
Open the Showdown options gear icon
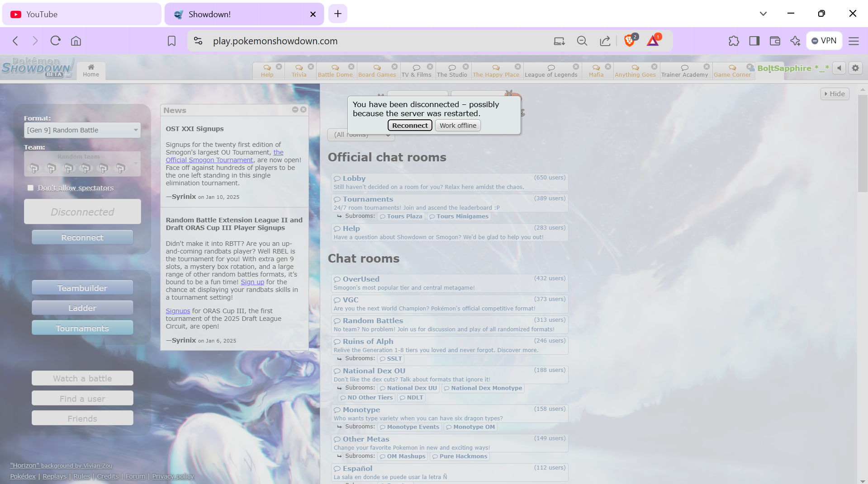click(855, 68)
